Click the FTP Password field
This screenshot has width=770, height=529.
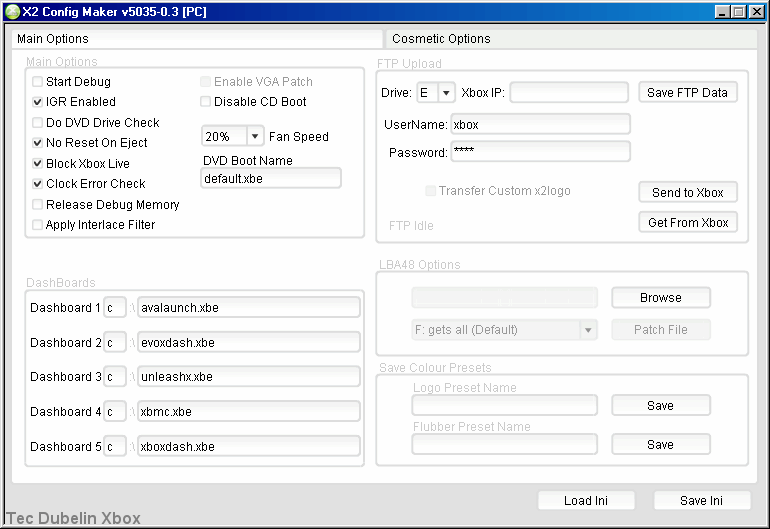tap(540, 151)
